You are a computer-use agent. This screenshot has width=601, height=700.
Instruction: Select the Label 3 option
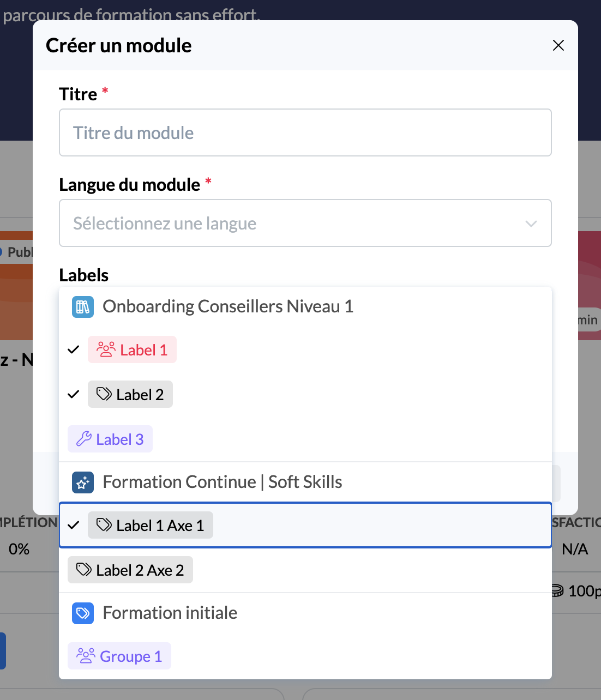110,439
